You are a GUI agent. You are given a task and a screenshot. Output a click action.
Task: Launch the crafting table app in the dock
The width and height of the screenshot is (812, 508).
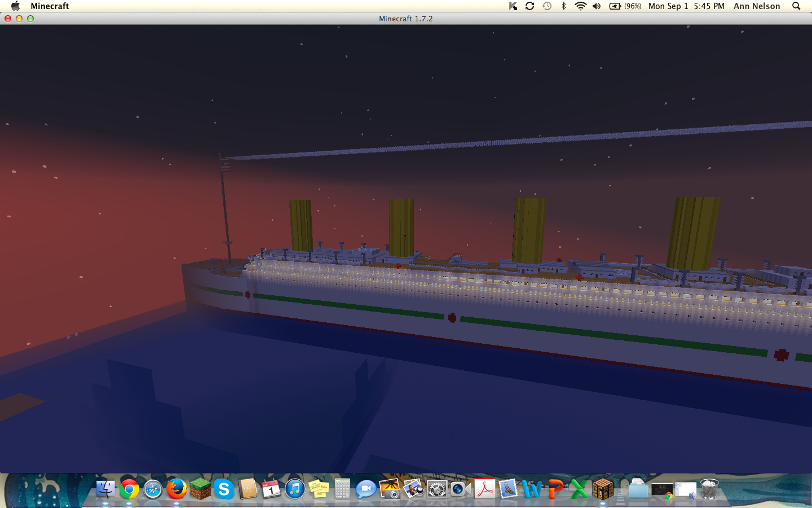[603, 489]
